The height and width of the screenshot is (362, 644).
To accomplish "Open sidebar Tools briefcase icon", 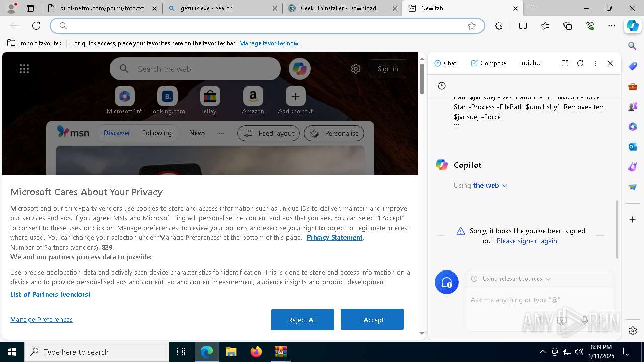I will [x=633, y=86].
